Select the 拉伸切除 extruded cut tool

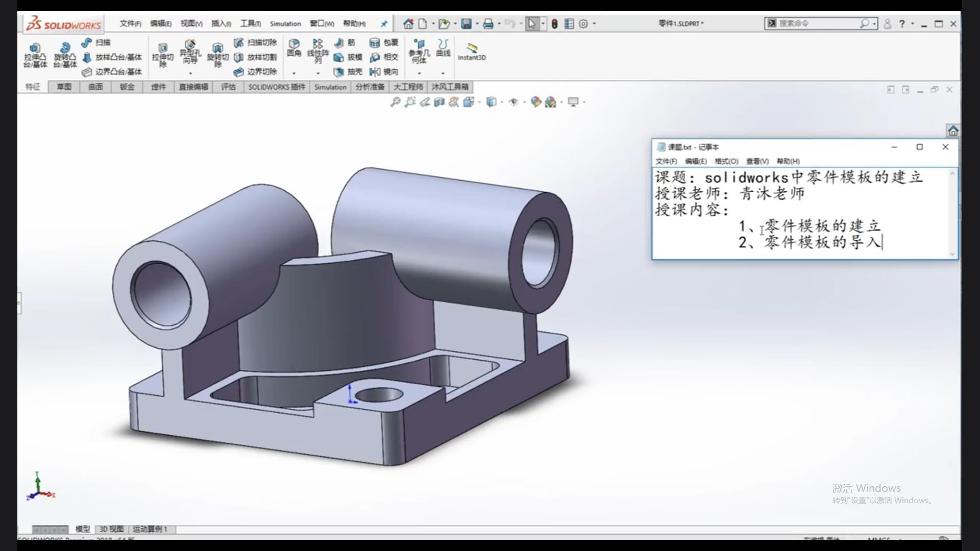[x=163, y=55]
